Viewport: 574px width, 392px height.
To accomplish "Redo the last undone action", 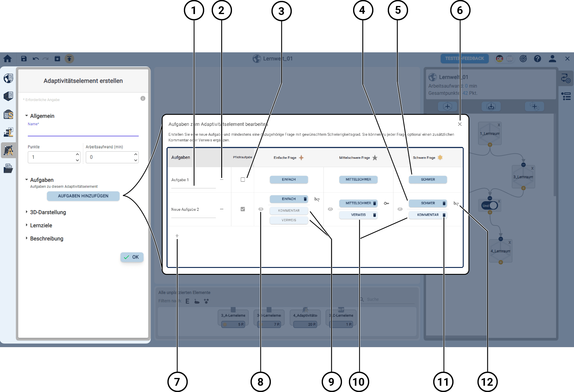I will 45,59.
